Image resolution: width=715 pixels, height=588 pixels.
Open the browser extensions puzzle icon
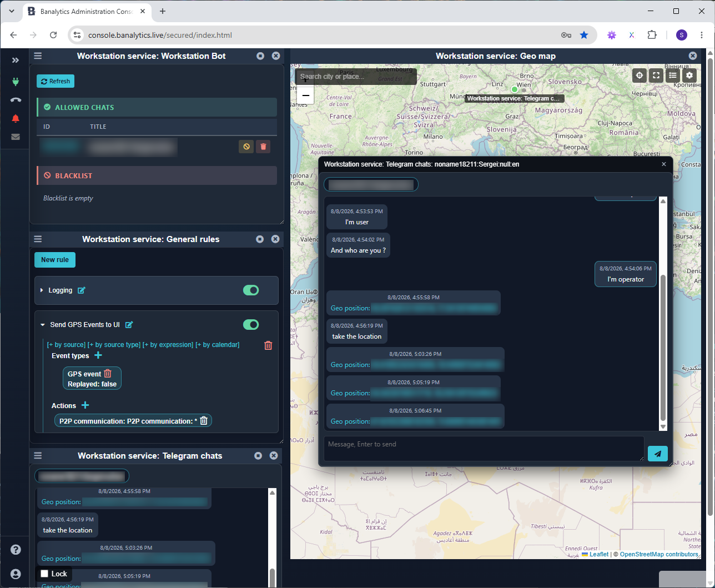pyautogui.click(x=652, y=35)
